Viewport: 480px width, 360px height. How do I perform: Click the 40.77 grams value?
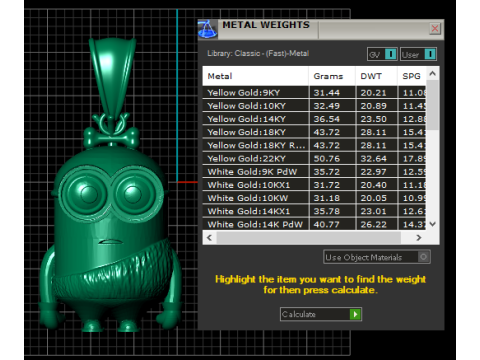click(326, 224)
